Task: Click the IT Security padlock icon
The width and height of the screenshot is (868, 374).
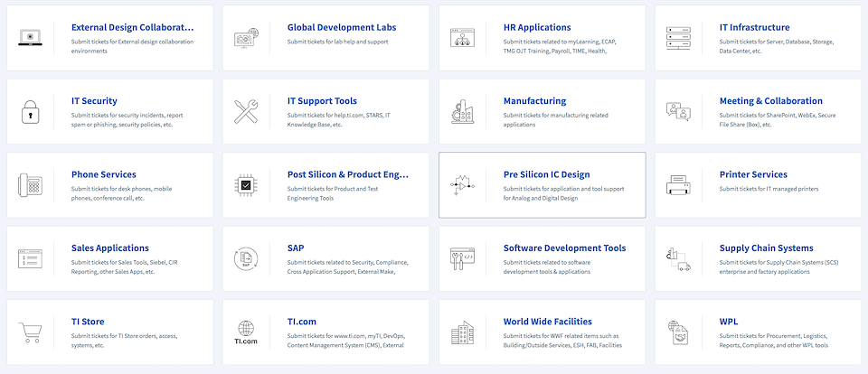Action: [x=31, y=111]
